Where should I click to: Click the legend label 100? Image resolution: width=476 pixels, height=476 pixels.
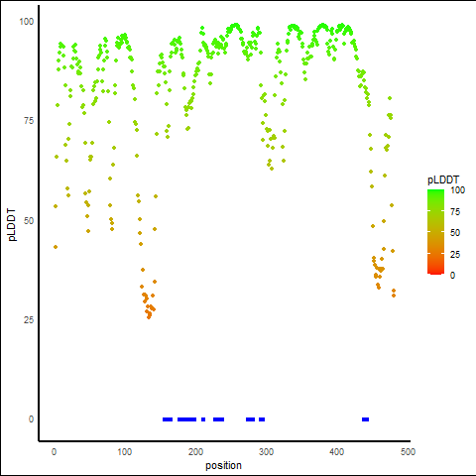(457, 190)
